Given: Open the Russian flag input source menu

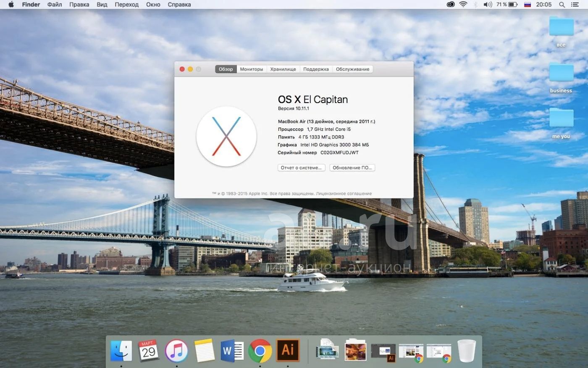Looking at the screenshot, I should (528, 5).
